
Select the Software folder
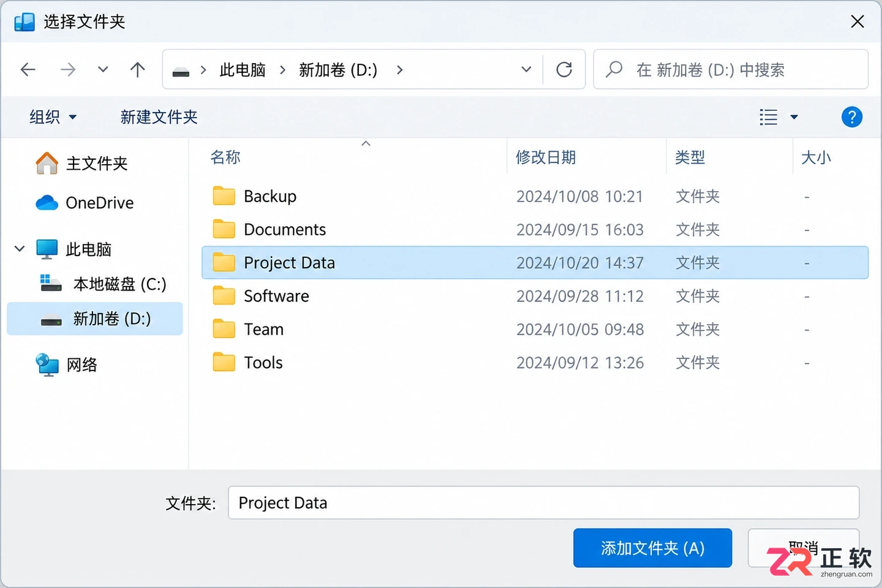click(535, 296)
